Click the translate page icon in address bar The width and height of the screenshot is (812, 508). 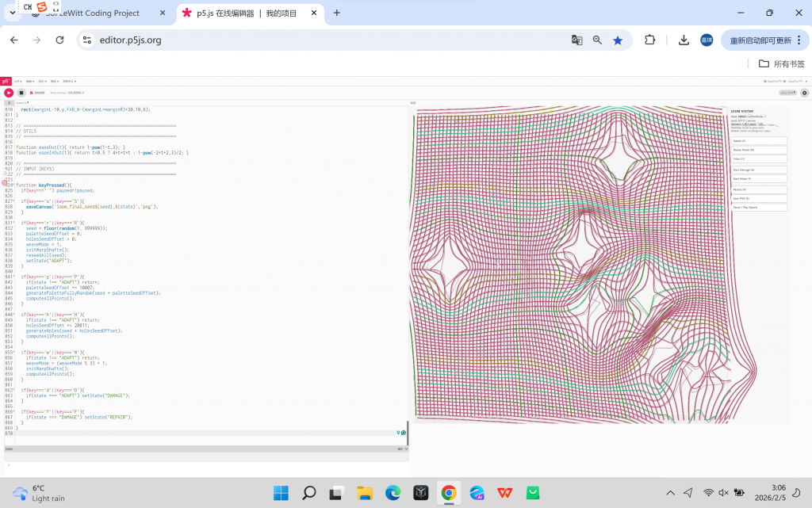tap(577, 40)
